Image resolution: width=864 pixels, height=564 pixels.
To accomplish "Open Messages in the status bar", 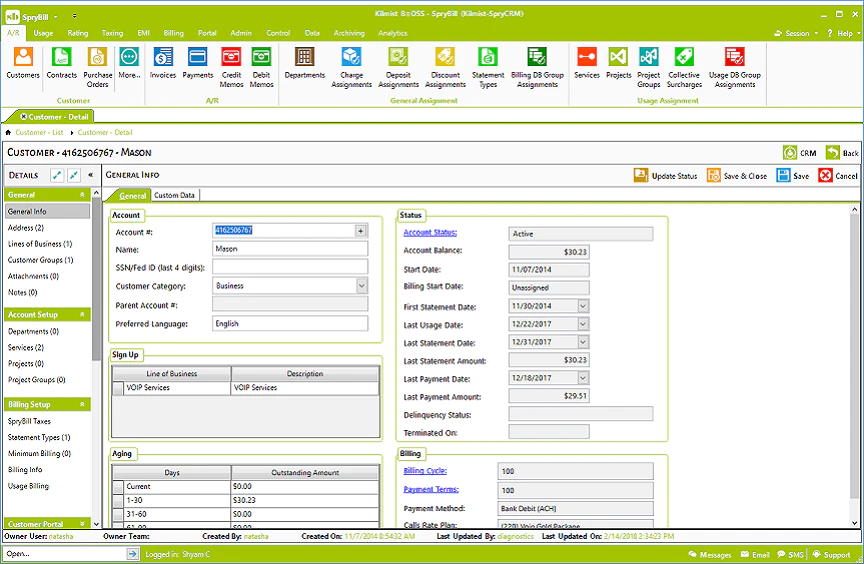I will click(x=710, y=555).
